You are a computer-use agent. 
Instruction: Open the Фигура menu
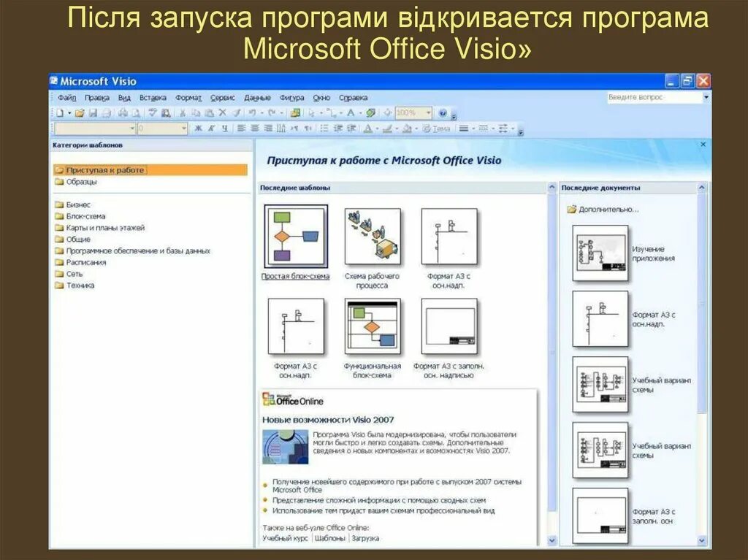pyautogui.click(x=291, y=97)
